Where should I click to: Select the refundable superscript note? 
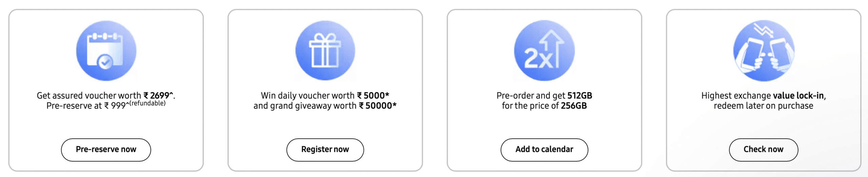point(147,103)
